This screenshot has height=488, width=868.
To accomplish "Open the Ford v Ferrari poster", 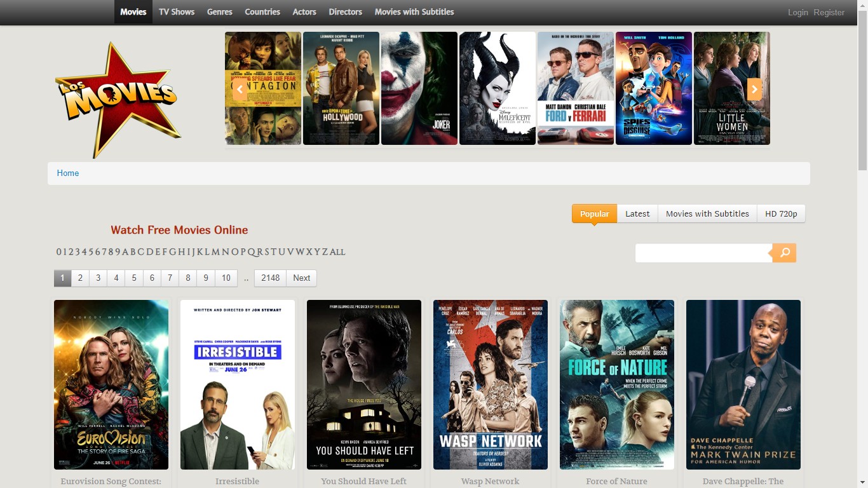I will click(x=576, y=88).
